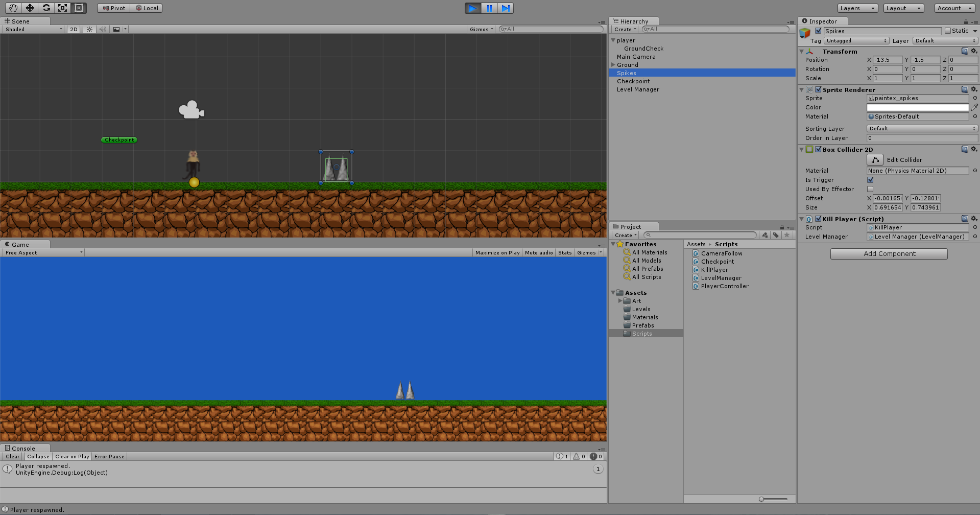Toggle the Spikes object active checkbox

tap(818, 31)
